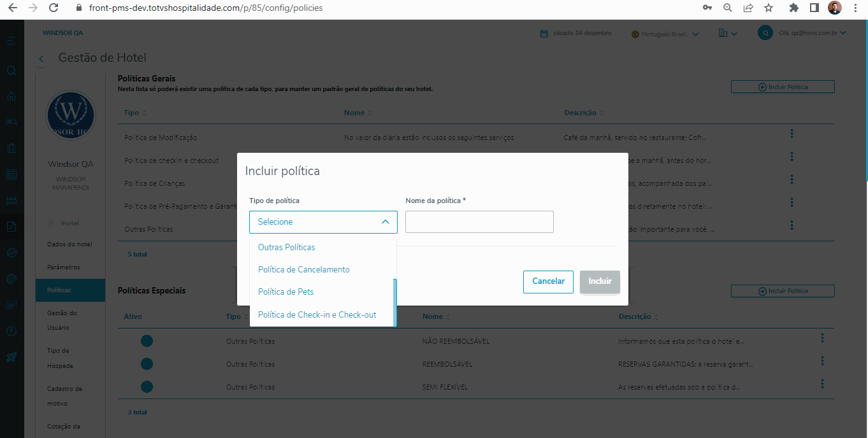Expand the user account dropdown
868x438 pixels.
tap(843, 33)
